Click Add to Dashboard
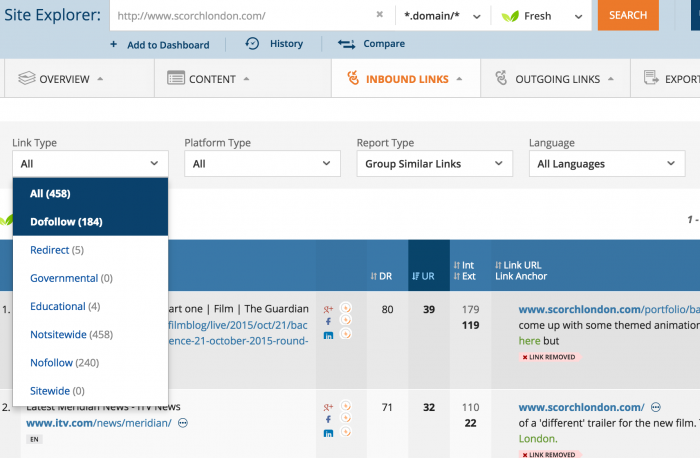The height and width of the screenshot is (458, 700). point(160,45)
